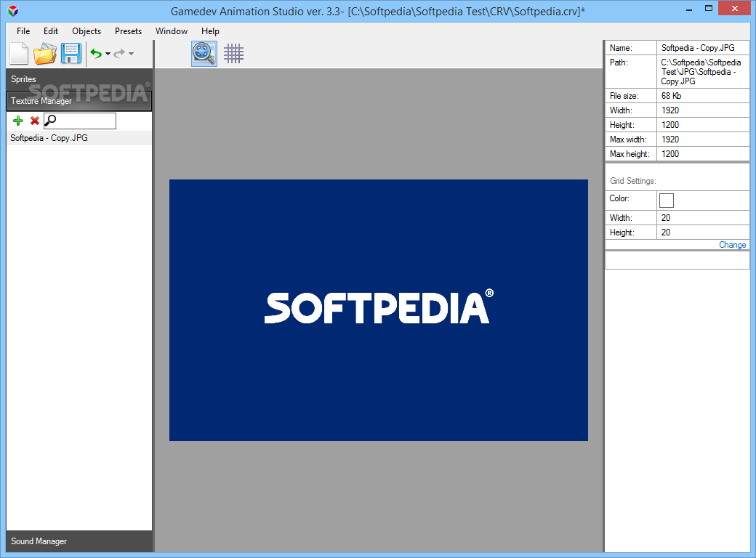
Task: Click the Change link in Grid Settings
Action: tap(733, 245)
